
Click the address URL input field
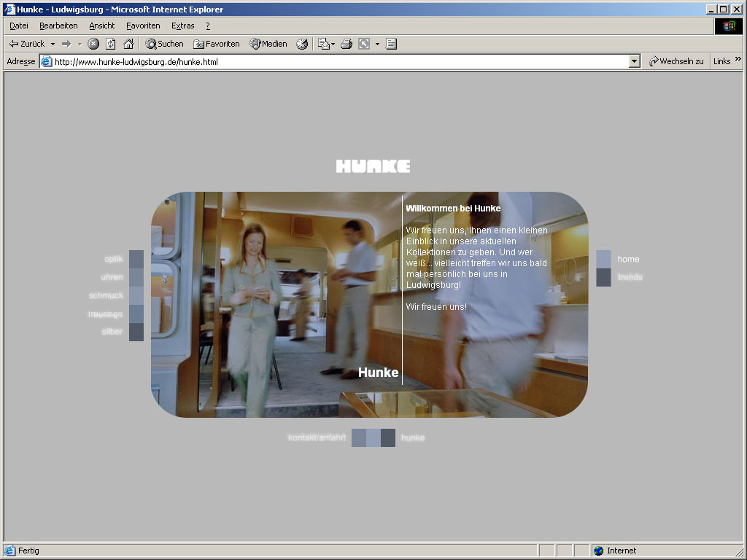(x=336, y=62)
